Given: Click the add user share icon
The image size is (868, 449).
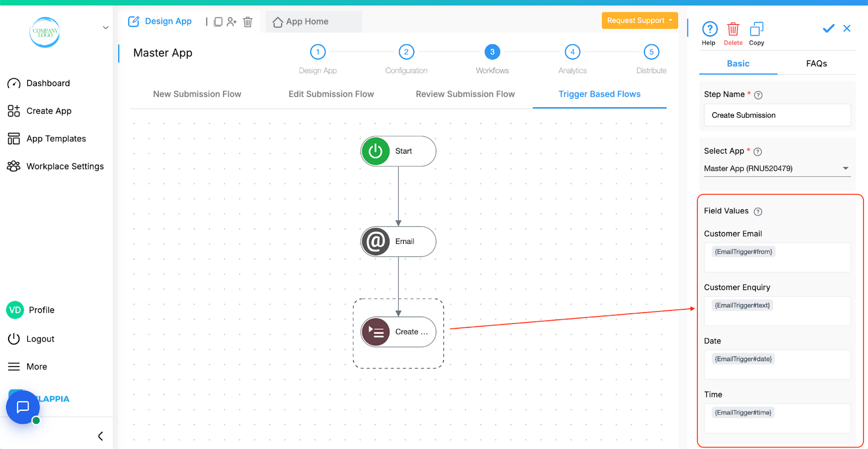Looking at the screenshot, I should coord(232,22).
